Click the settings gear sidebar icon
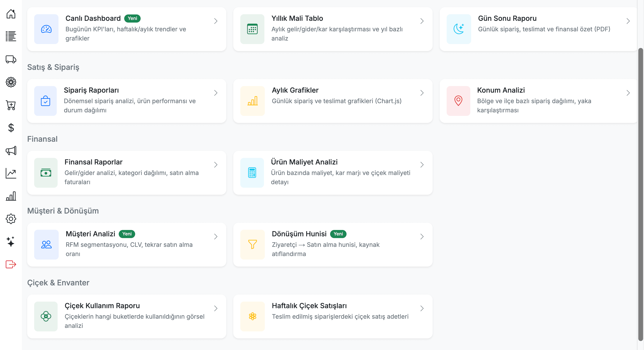This screenshot has width=644, height=350. [11, 219]
